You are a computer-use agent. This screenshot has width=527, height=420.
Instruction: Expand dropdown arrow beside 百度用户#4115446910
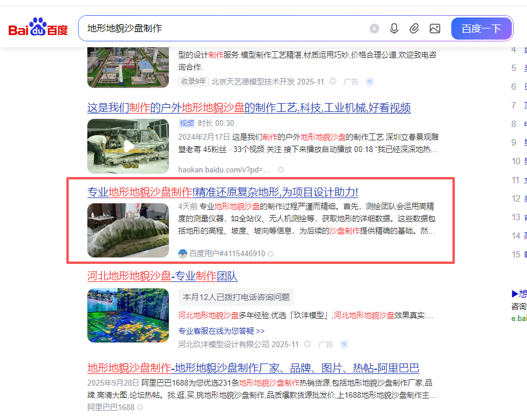[x=271, y=254]
